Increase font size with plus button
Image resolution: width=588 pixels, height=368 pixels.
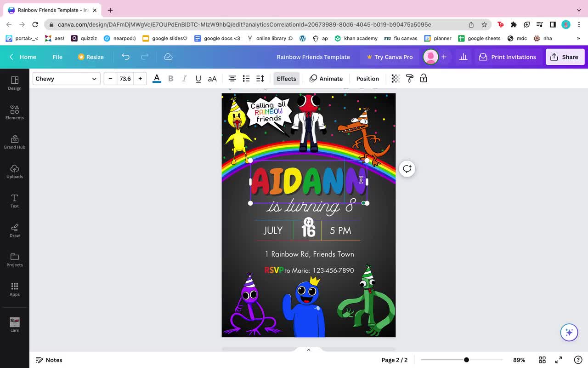coord(140,79)
